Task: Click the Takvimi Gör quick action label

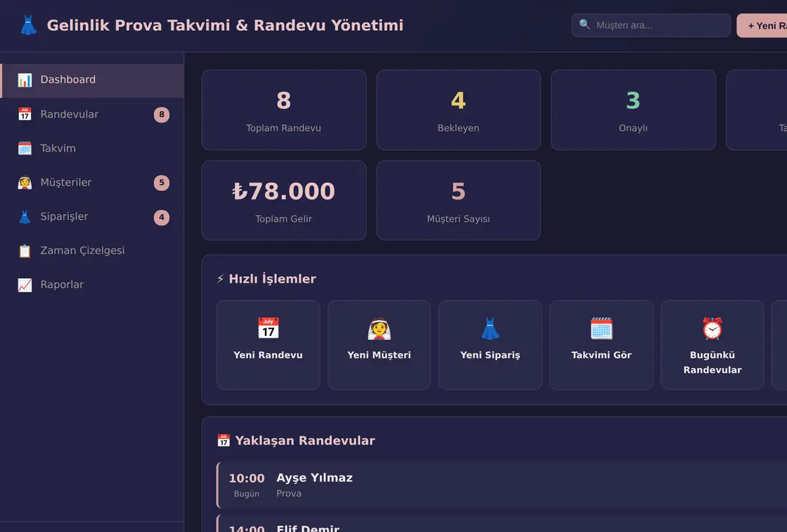Action: [601, 355]
